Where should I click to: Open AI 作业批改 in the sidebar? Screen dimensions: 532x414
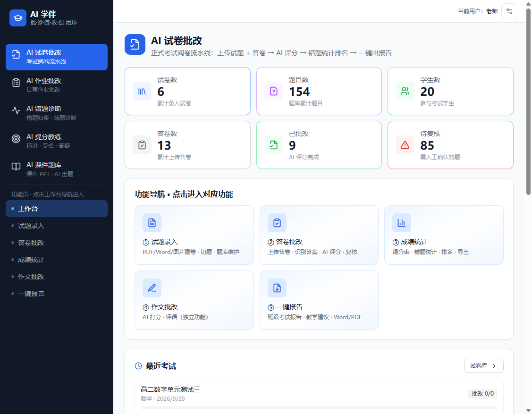(57, 85)
